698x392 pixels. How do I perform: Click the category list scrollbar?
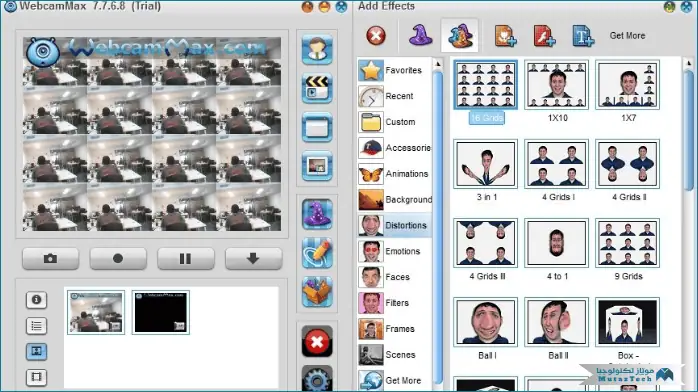[x=438, y=227]
